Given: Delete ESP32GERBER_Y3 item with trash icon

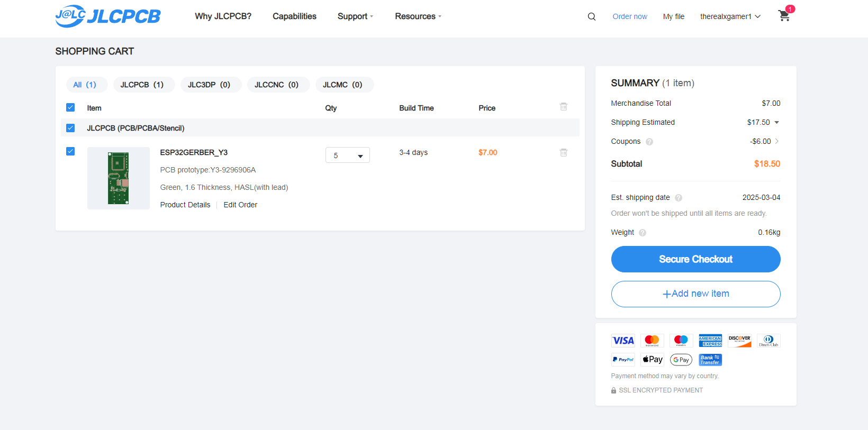Looking at the screenshot, I should [x=564, y=152].
